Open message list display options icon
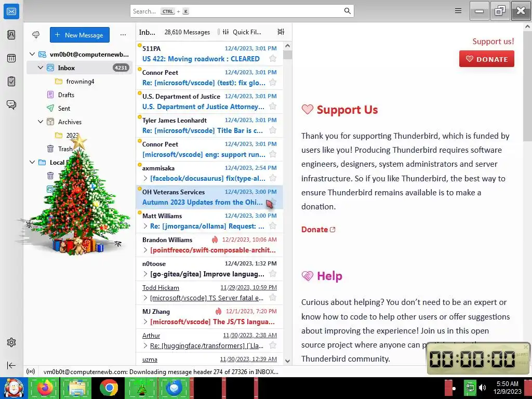The image size is (532, 399). [281, 32]
